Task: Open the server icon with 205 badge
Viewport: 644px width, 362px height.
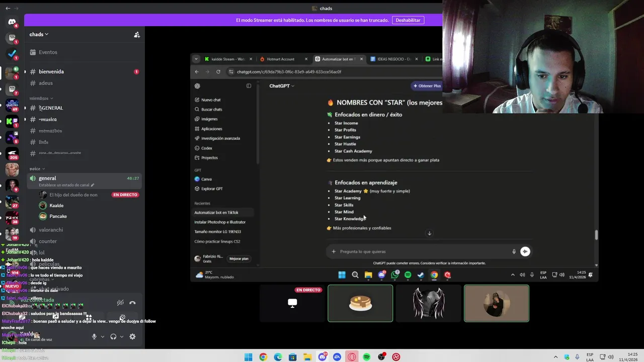Action: 12,153
